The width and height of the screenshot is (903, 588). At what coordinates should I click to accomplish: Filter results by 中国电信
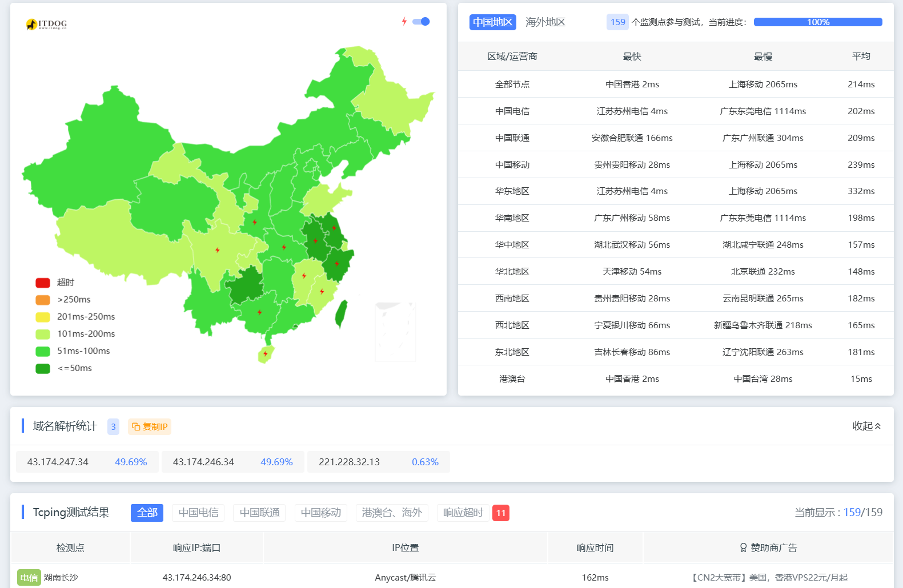point(198,513)
